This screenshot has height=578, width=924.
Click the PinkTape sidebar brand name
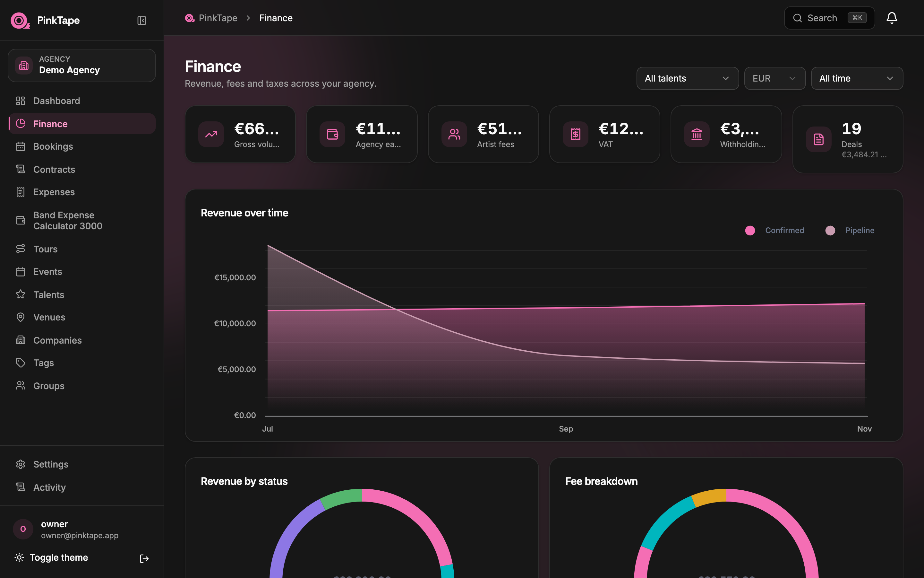[x=58, y=21]
